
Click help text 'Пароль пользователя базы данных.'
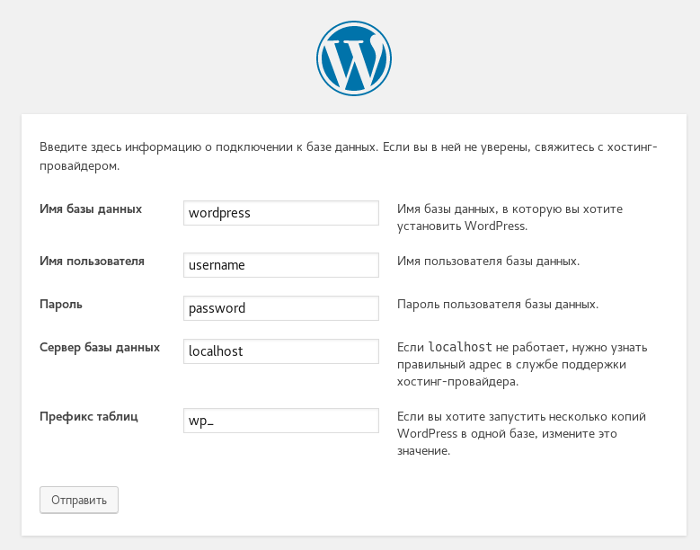coord(497,304)
